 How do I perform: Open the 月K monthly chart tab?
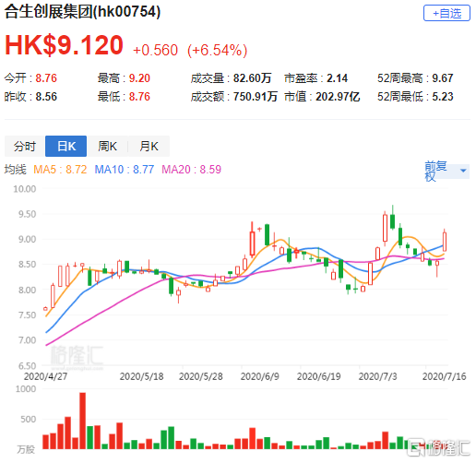click(x=149, y=146)
